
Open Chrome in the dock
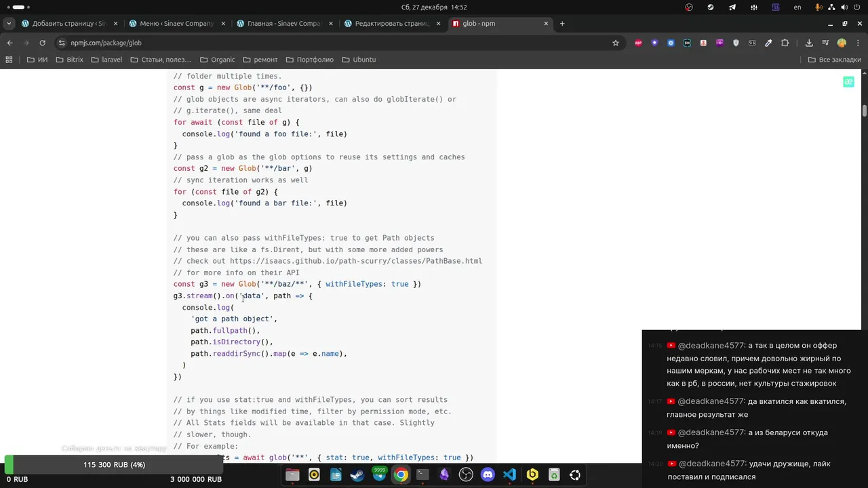point(401,475)
